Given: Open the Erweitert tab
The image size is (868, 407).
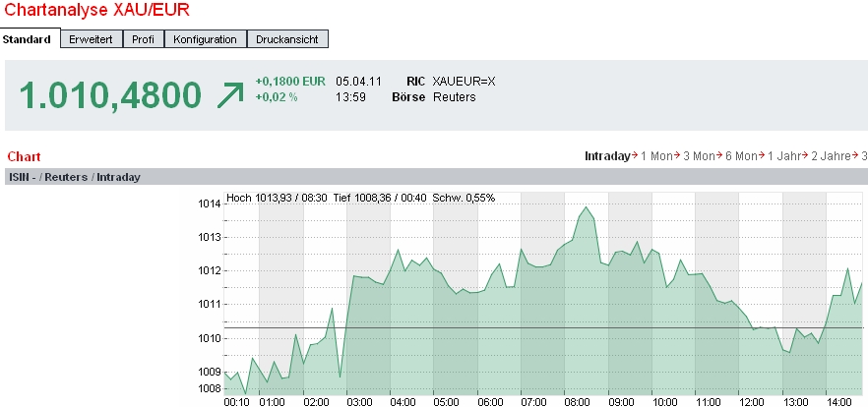Looking at the screenshot, I should 91,39.
